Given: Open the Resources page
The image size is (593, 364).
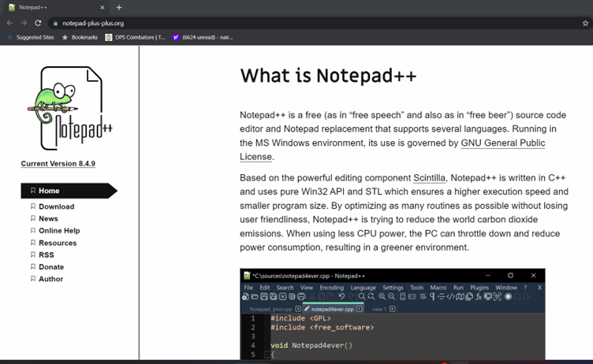Looking at the screenshot, I should [58, 243].
